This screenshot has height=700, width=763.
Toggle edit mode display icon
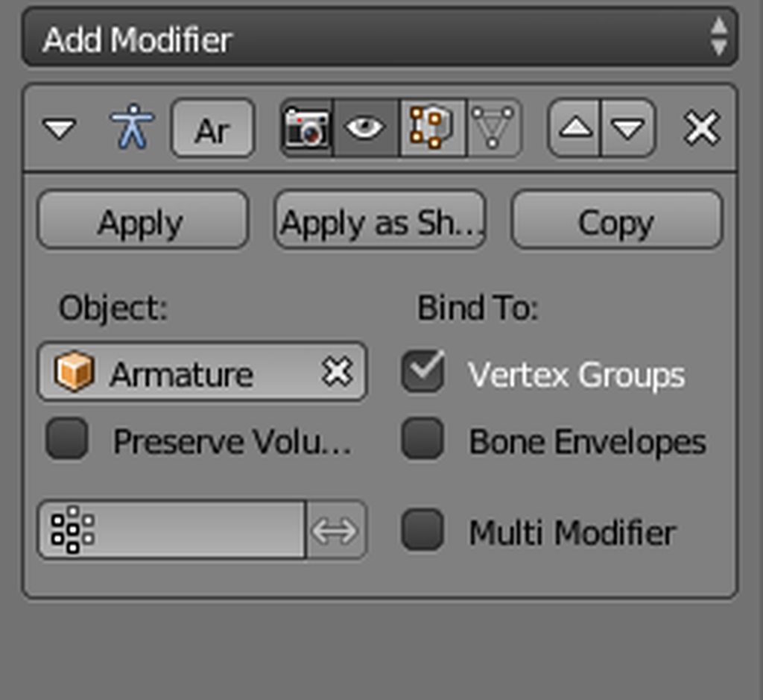433,128
